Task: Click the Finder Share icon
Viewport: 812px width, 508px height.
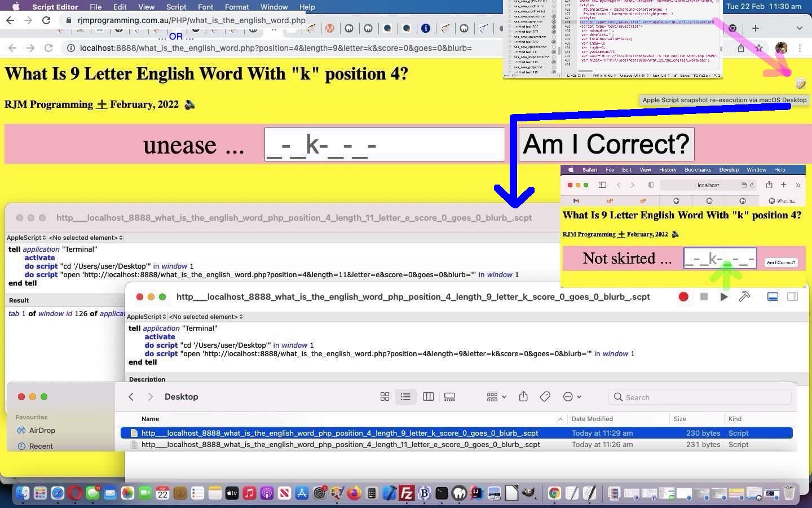Action: 523,397
